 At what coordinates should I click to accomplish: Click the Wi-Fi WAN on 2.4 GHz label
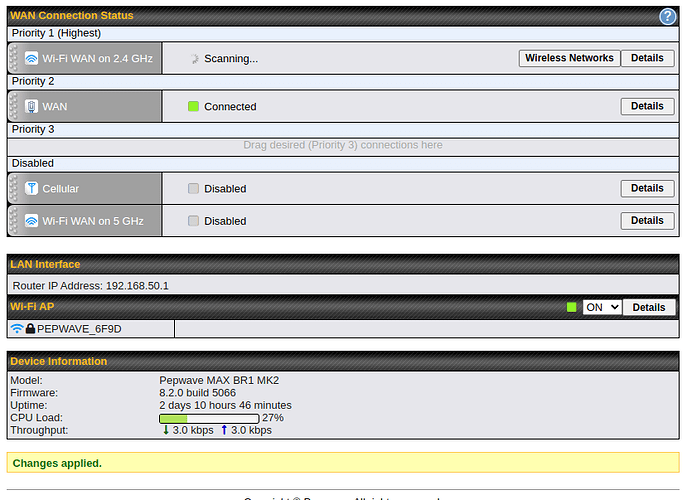pyautogui.click(x=97, y=58)
